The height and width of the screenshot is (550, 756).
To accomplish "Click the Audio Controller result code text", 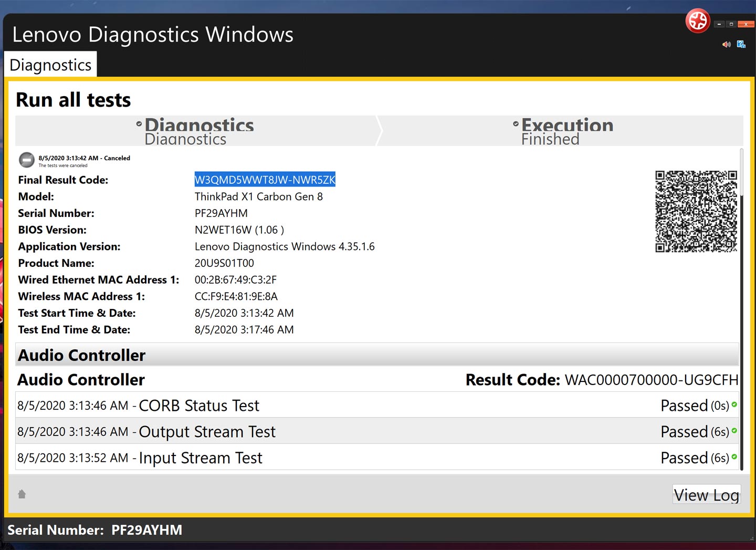I will [x=651, y=380].
